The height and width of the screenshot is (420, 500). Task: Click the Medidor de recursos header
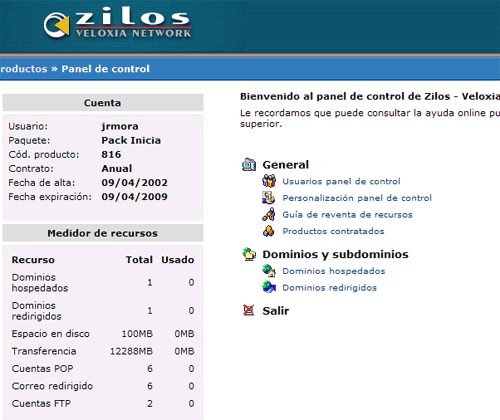[x=103, y=233]
